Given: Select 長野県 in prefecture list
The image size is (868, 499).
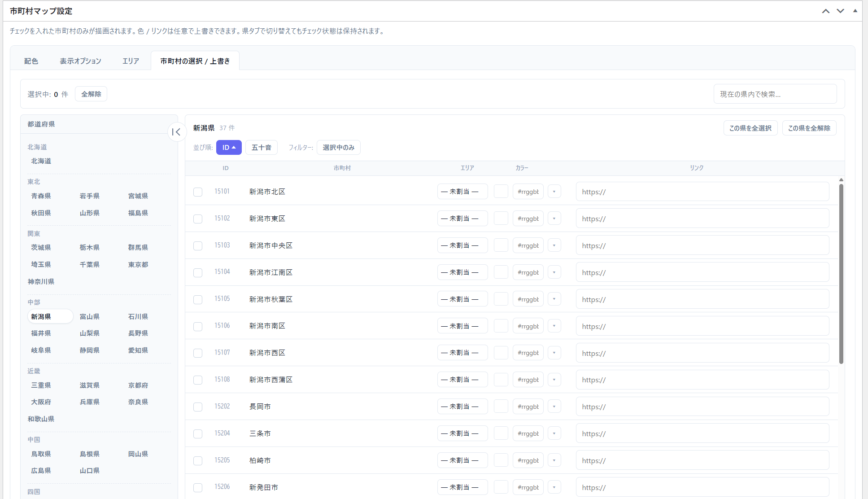Looking at the screenshot, I should pyautogui.click(x=138, y=333).
